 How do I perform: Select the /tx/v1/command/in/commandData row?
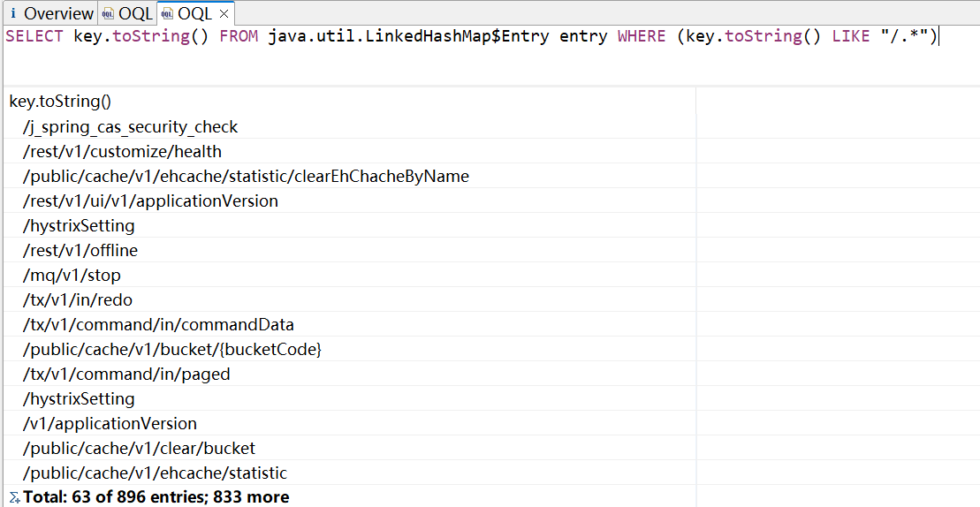tap(158, 325)
